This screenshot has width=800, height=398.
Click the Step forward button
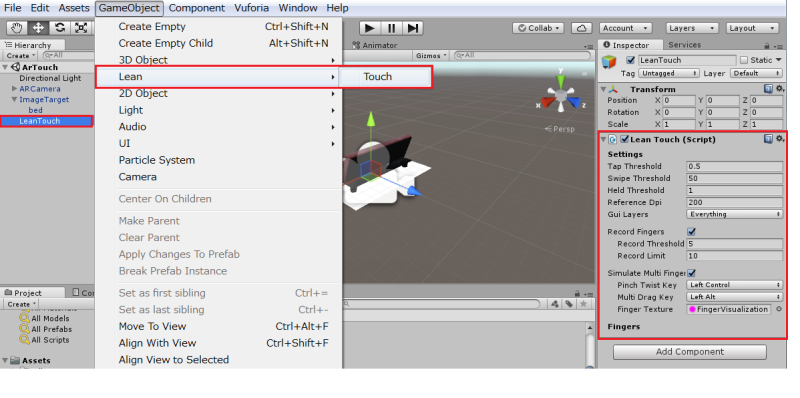(413, 28)
